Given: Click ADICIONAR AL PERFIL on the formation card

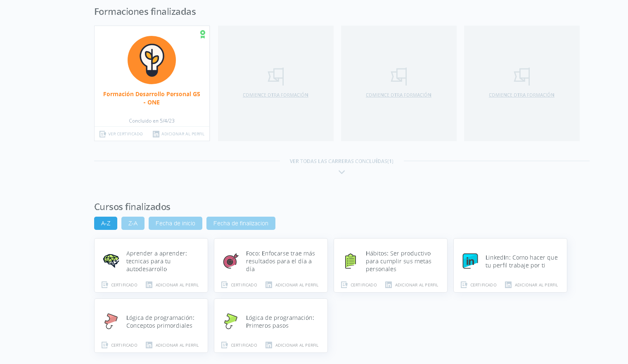Looking at the screenshot, I should click(x=183, y=134).
